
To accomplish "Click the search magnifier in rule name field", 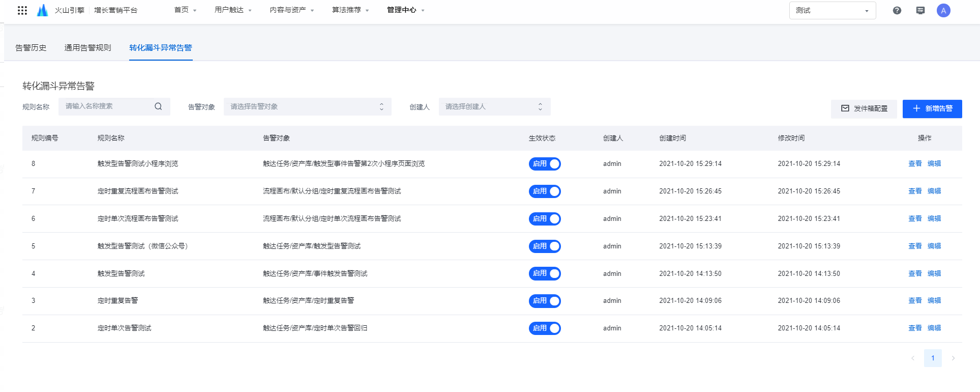I will pos(158,106).
